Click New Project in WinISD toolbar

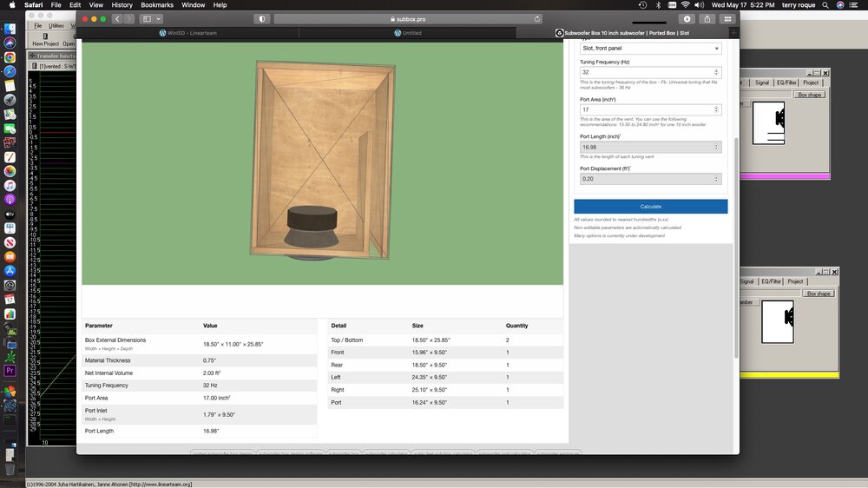(45, 40)
